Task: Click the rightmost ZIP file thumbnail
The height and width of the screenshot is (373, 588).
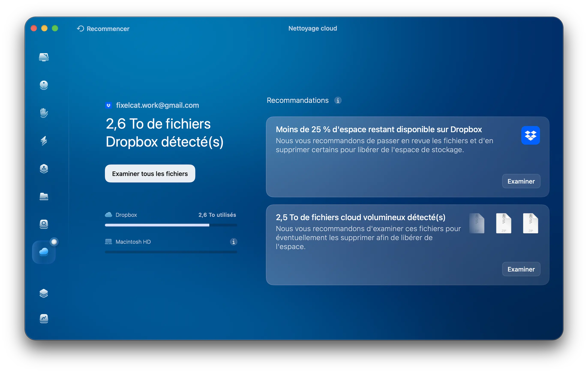Action: tap(530, 223)
